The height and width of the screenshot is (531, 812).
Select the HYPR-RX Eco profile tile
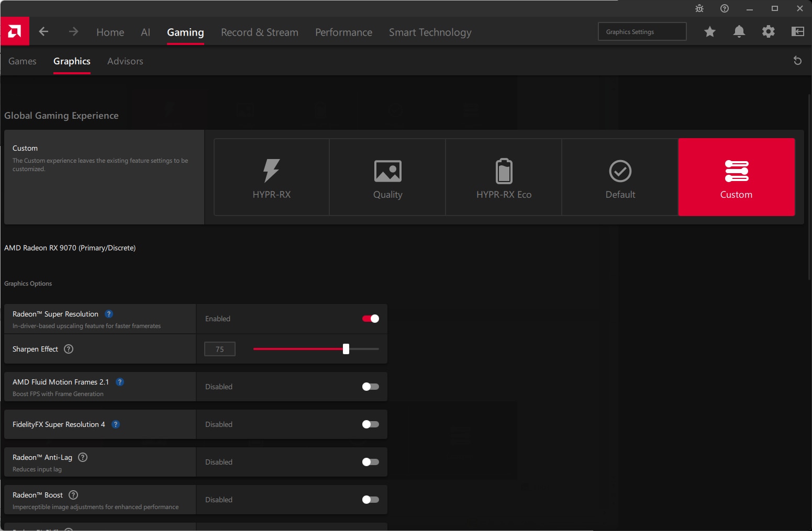coord(504,177)
